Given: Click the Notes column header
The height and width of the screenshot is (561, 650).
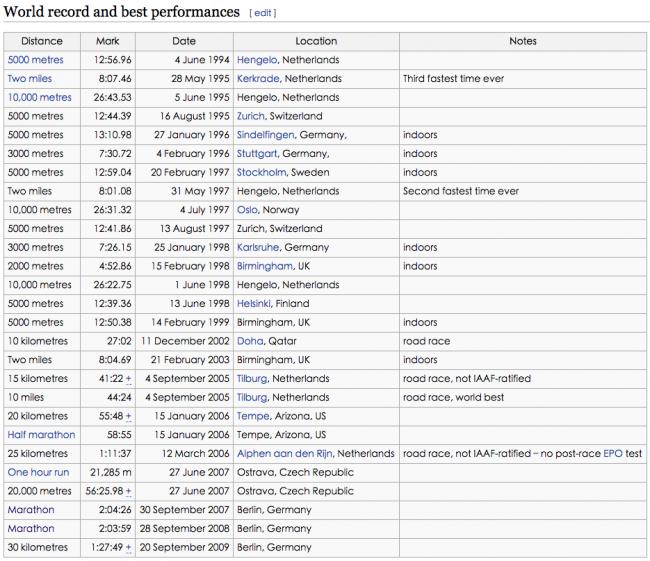Looking at the screenshot, I should 523,41.
